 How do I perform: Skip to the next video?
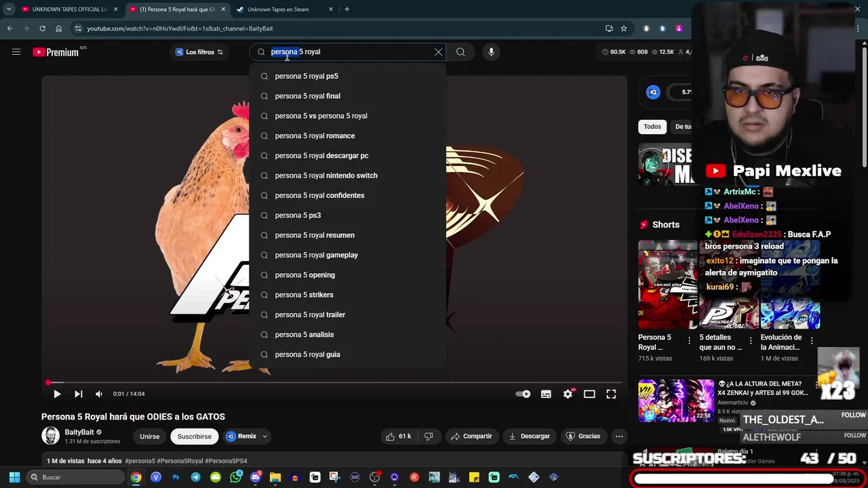(78, 394)
